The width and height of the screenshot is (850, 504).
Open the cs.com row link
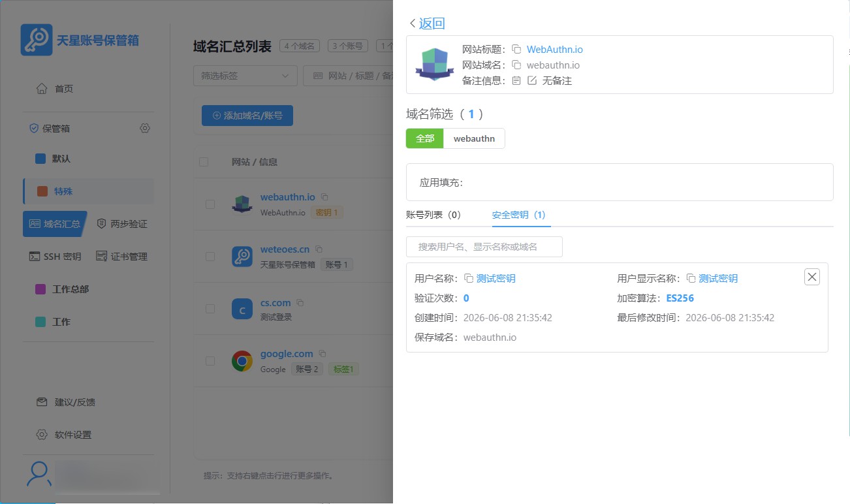click(275, 302)
